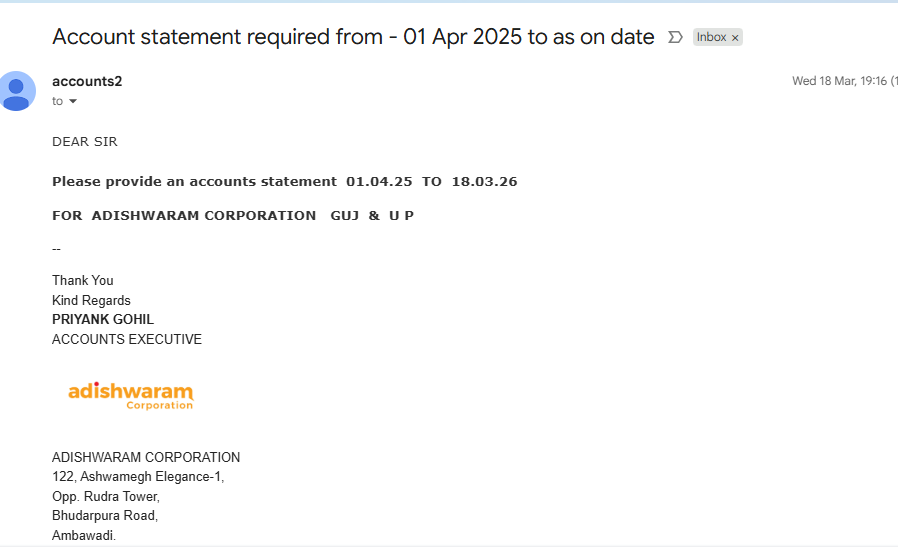Click the sender's profile avatar
This screenshot has height=558, width=898.
[x=17, y=91]
